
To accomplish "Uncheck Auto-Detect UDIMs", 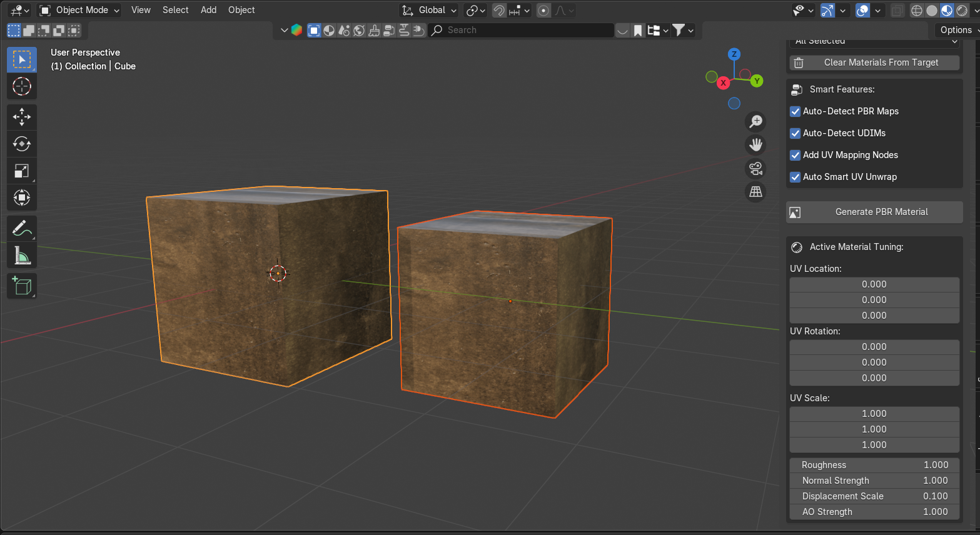I will [x=796, y=133].
